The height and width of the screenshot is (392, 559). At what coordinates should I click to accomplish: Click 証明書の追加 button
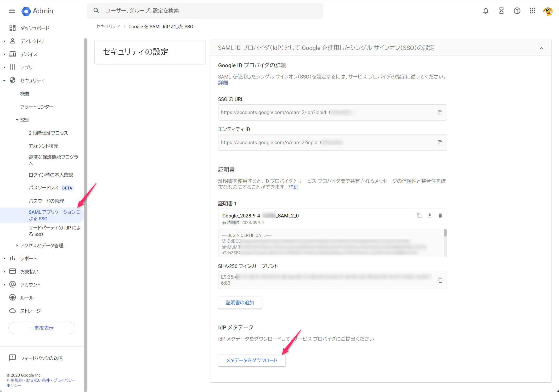click(x=240, y=303)
